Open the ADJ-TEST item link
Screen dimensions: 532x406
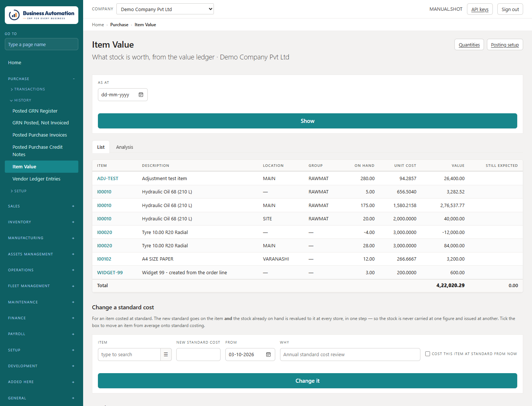pyautogui.click(x=108, y=179)
